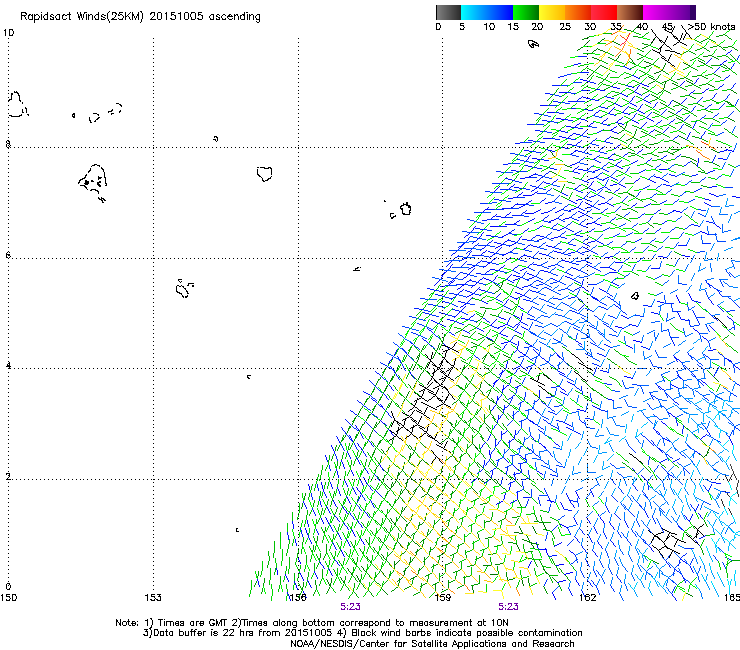Click the latitude label '6' on the left axis

[x=8, y=255]
